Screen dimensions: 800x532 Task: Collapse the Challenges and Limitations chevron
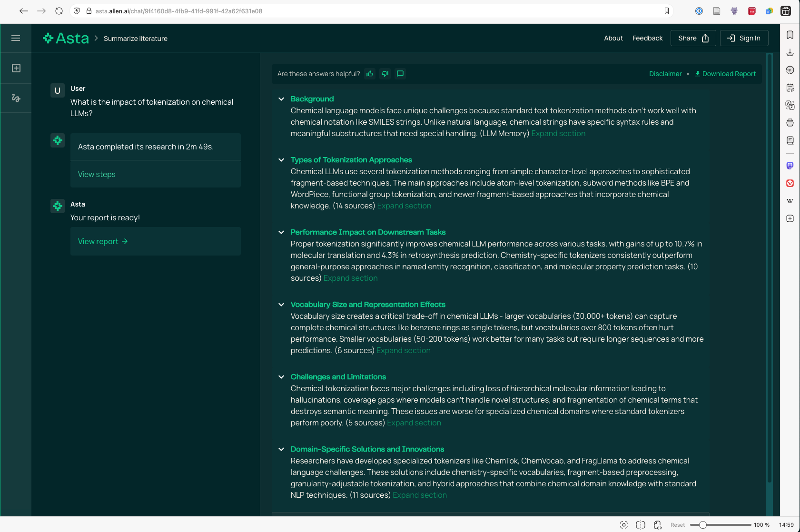281,377
